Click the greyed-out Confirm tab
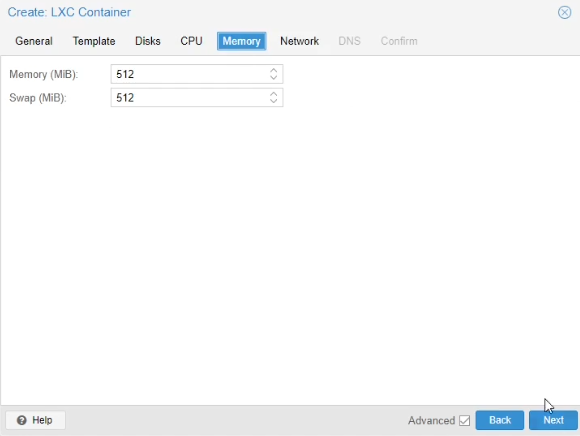580x436 pixels. pyautogui.click(x=399, y=41)
